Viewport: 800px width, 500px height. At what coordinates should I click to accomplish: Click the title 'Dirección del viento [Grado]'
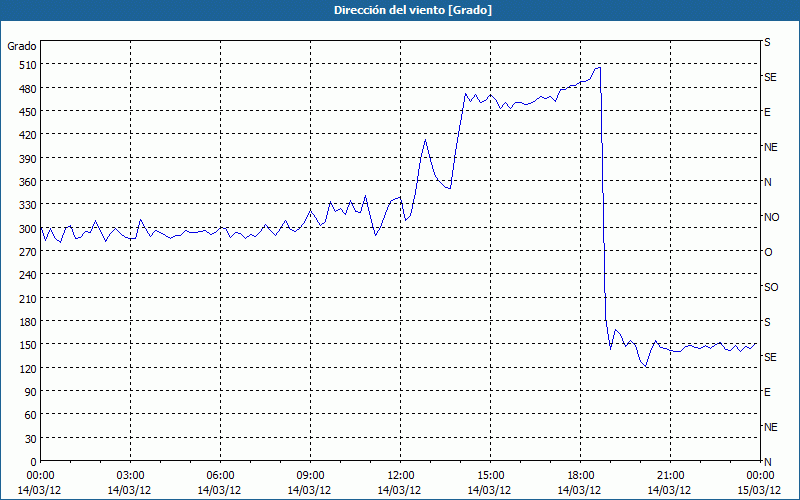(413, 10)
